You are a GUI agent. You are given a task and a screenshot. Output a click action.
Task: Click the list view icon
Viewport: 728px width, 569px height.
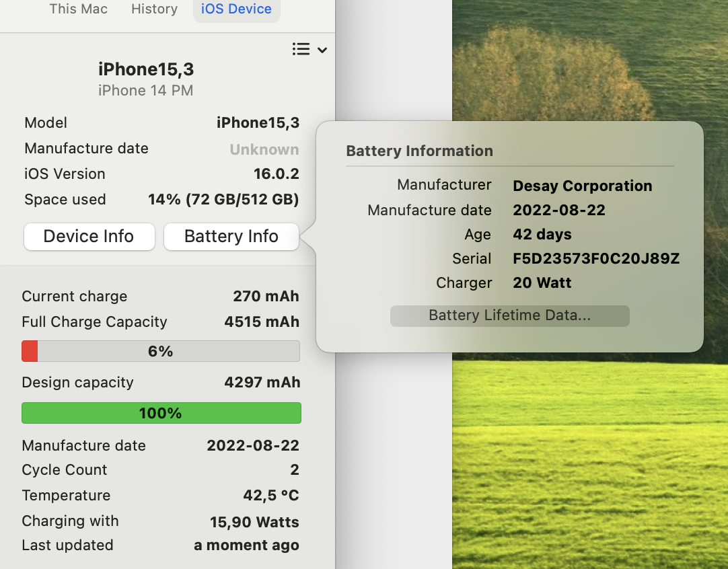(x=301, y=49)
